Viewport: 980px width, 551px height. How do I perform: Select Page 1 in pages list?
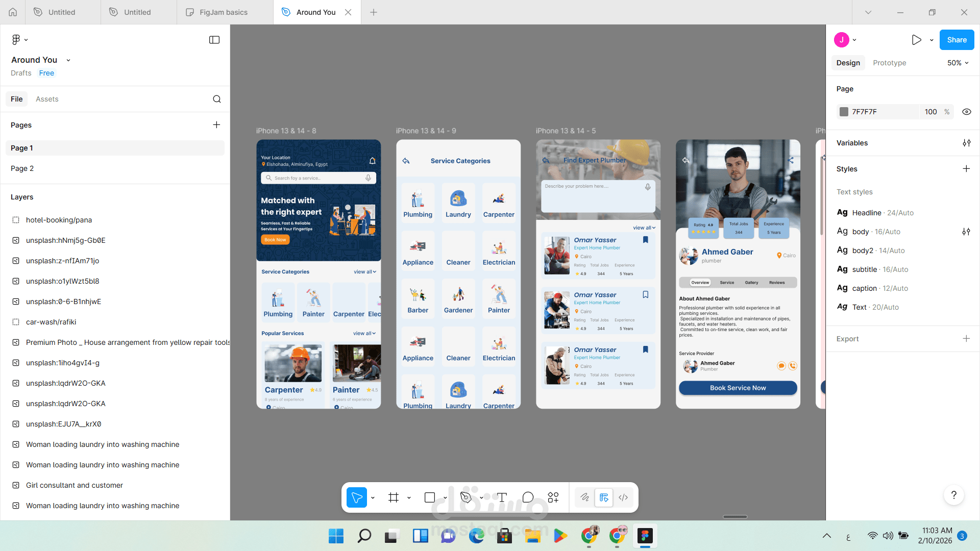pyautogui.click(x=115, y=148)
